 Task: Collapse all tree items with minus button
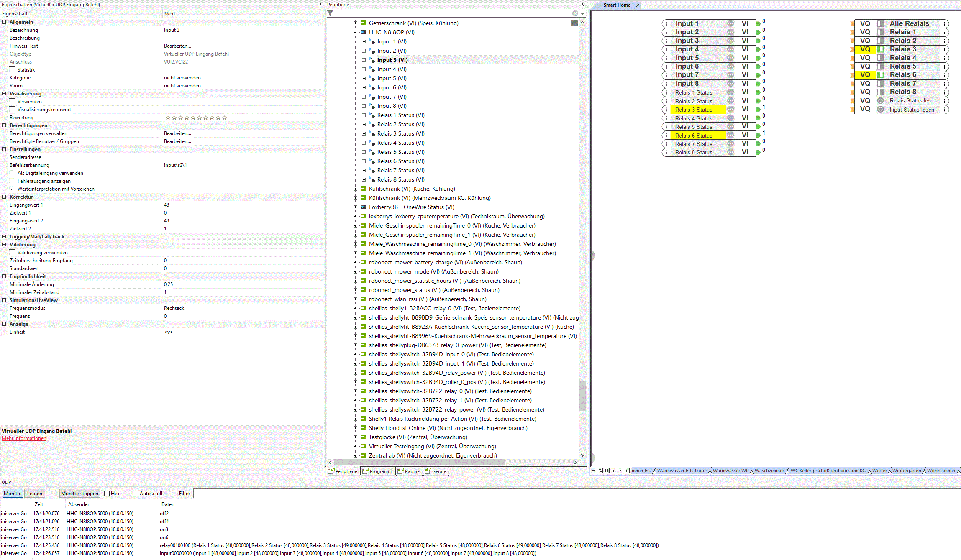tap(574, 23)
